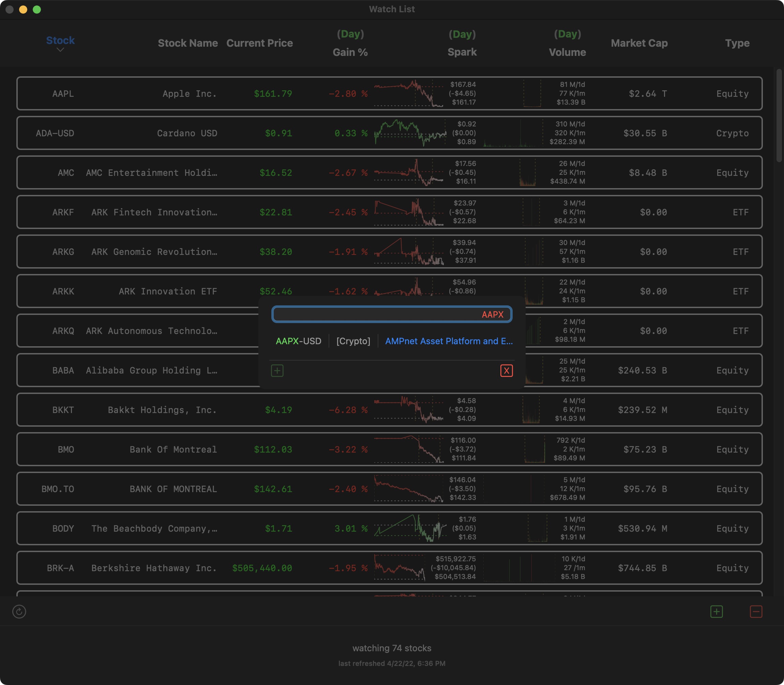Select the ADA-USD ticker cell
This screenshot has width=784, height=685.
55,133
